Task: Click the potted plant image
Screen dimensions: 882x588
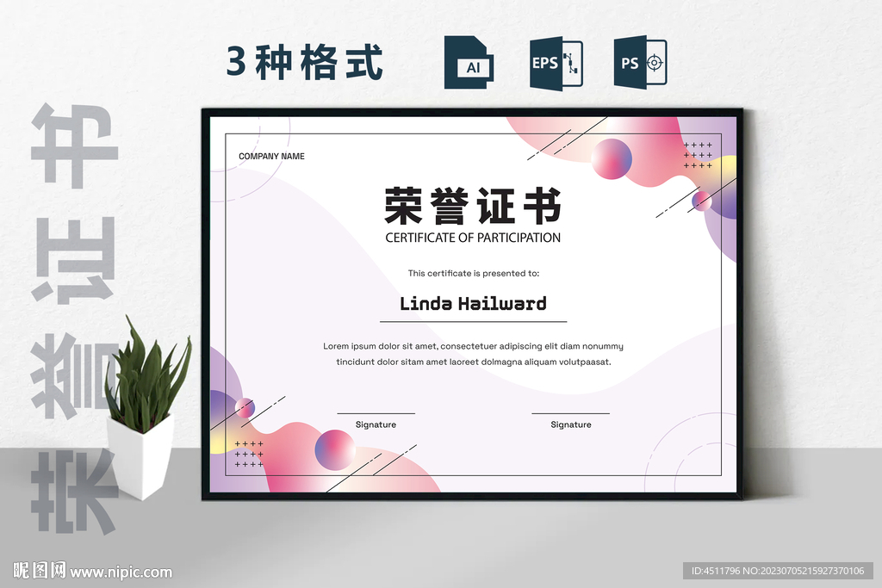Action: (146, 407)
